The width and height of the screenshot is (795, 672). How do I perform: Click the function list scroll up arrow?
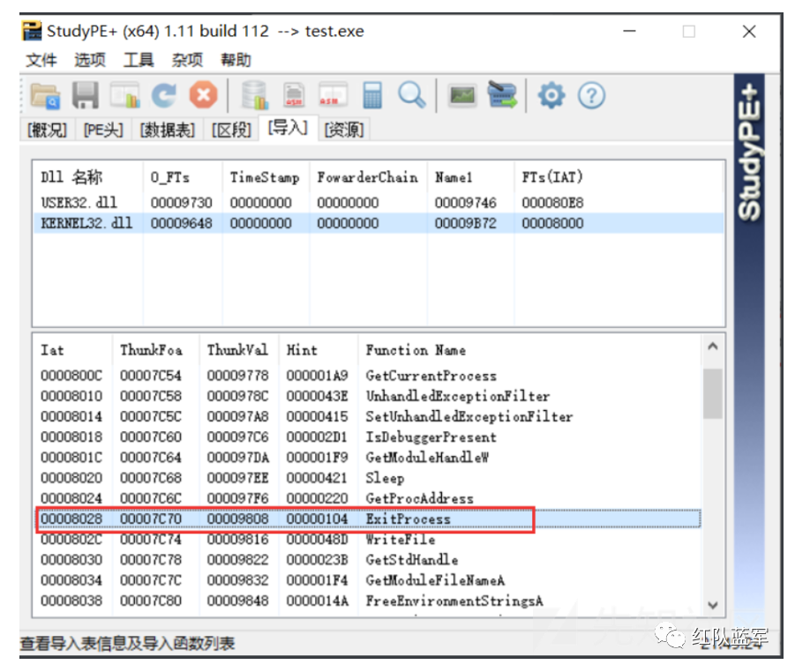pos(712,346)
